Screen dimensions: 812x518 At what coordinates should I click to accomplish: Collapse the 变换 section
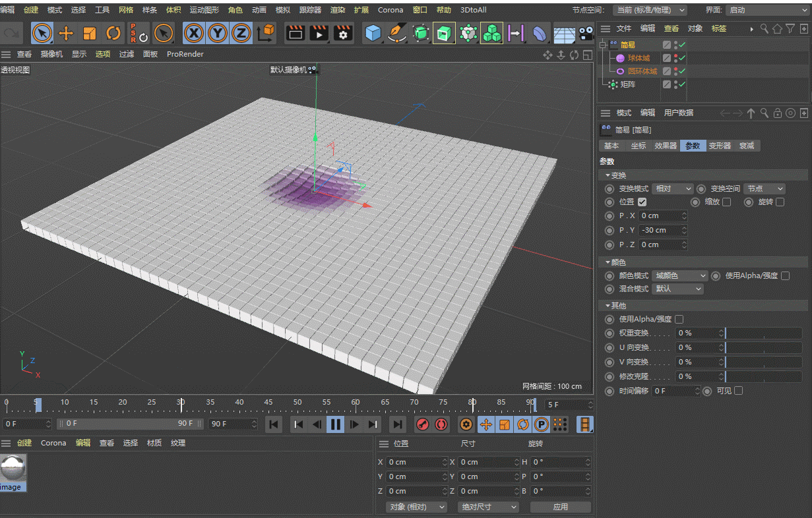point(608,176)
